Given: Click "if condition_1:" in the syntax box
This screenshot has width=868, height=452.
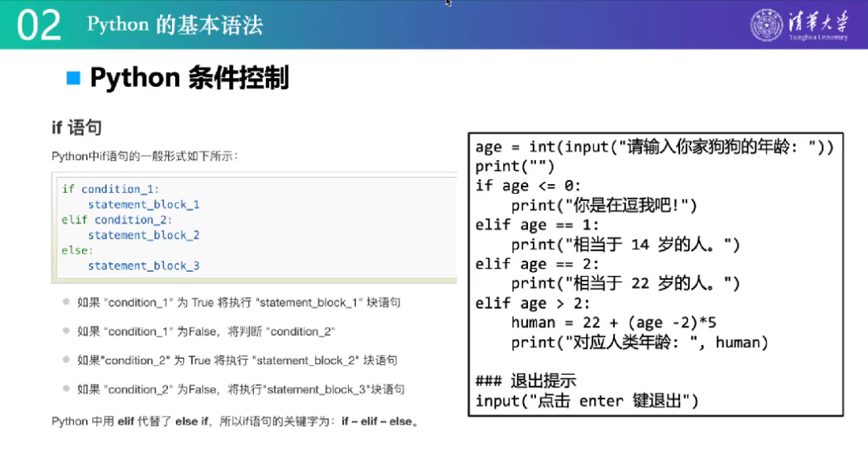Looking at the screenshot, I should [x=110, y=189].
